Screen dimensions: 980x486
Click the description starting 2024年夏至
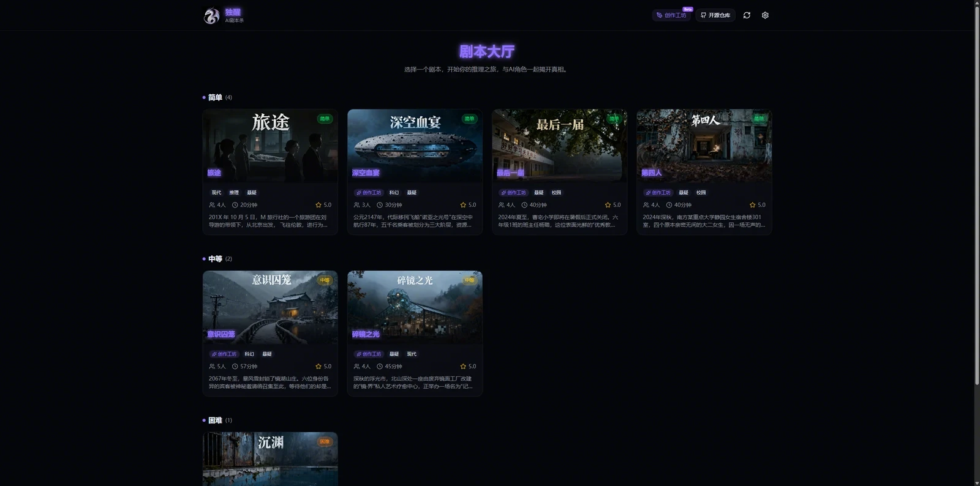558,221
